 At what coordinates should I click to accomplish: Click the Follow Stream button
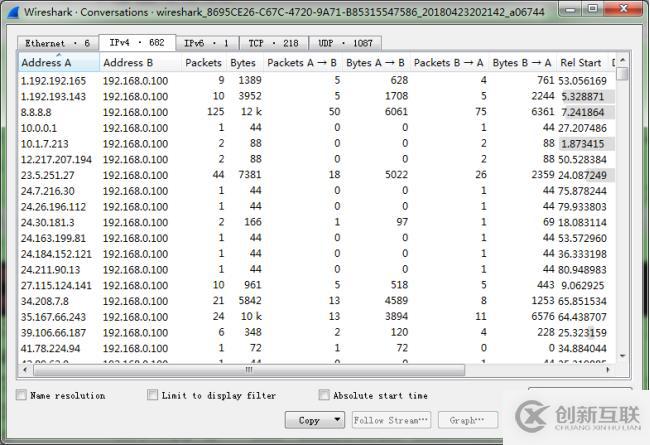tap(391, 420)
